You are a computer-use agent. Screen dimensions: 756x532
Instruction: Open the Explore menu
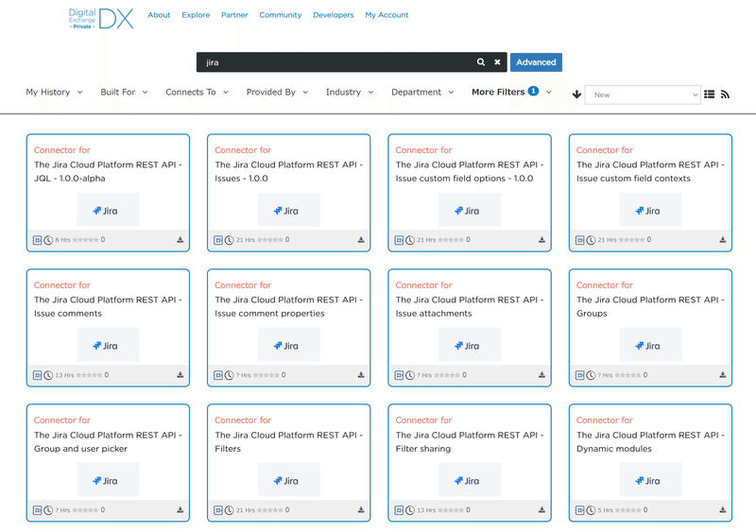tap(196, 15)
